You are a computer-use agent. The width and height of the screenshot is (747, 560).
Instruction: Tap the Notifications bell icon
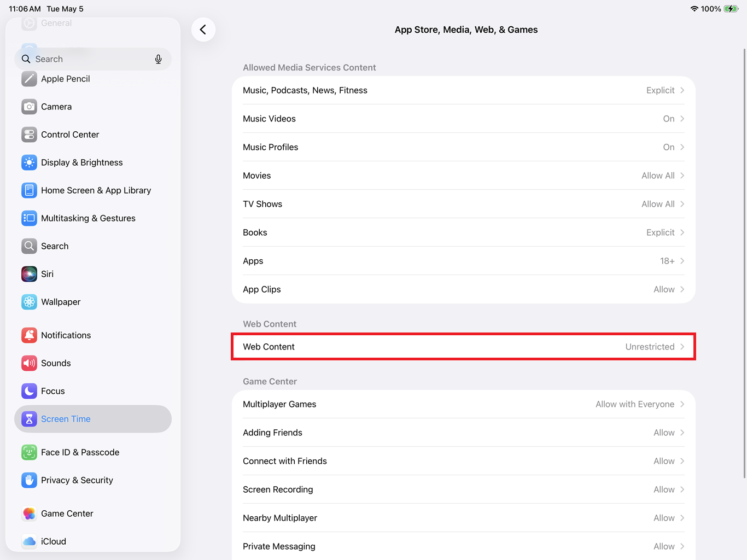click(x=29, y=335)
